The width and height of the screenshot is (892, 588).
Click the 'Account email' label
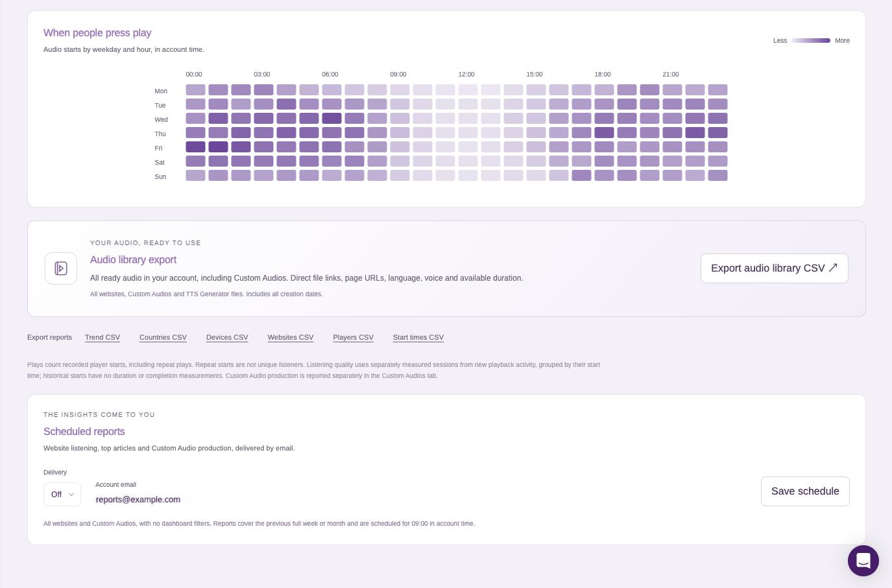coord(115,485)
